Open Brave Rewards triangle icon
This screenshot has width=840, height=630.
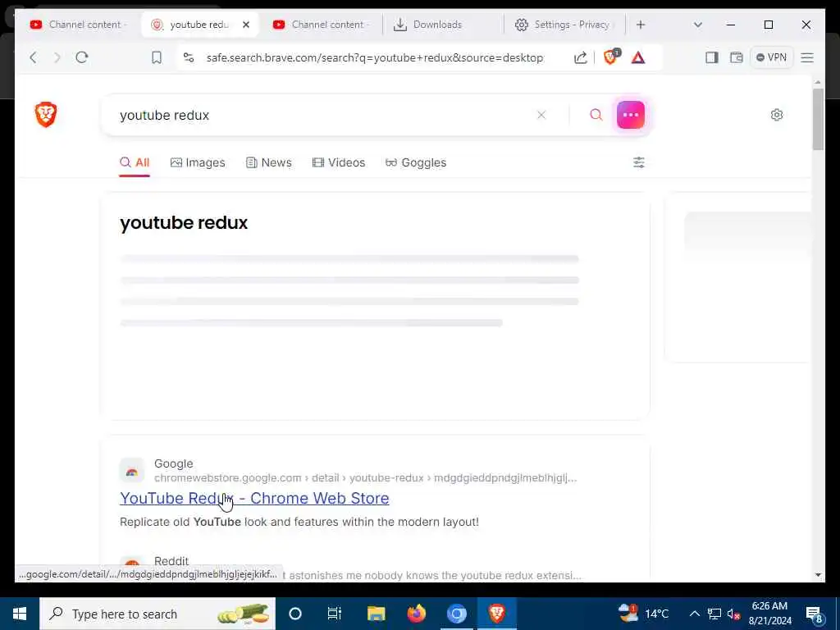(638, 57)
